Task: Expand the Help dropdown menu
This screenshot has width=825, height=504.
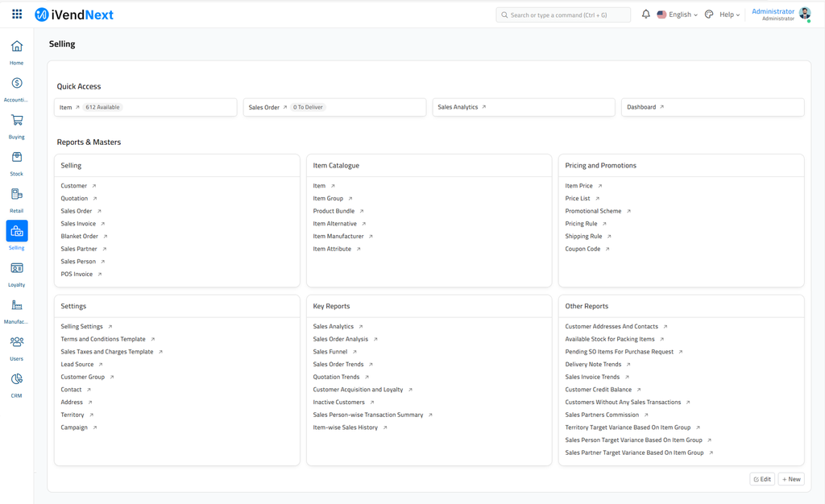Action: 729,14
